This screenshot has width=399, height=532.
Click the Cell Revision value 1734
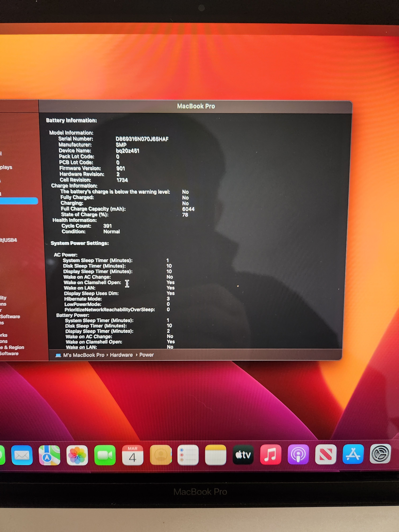122,180
